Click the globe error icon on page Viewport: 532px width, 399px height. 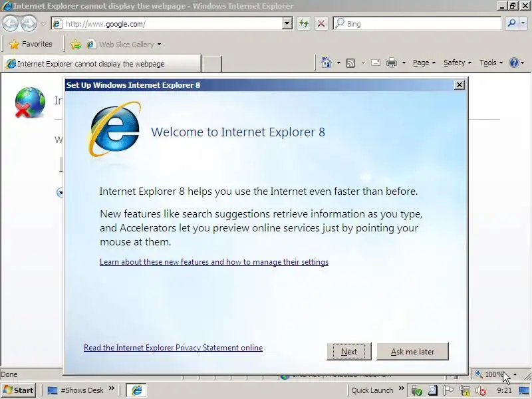(30, 102)
